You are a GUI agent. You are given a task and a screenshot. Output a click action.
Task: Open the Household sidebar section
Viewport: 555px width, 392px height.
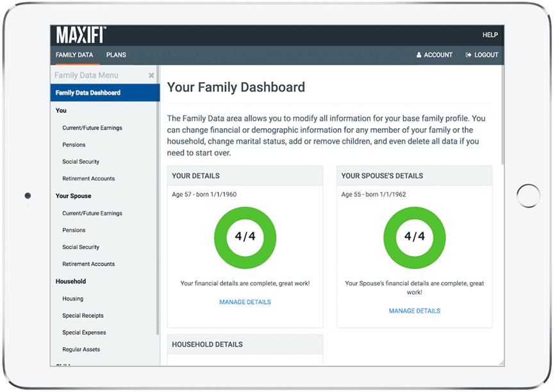[70, 281]
